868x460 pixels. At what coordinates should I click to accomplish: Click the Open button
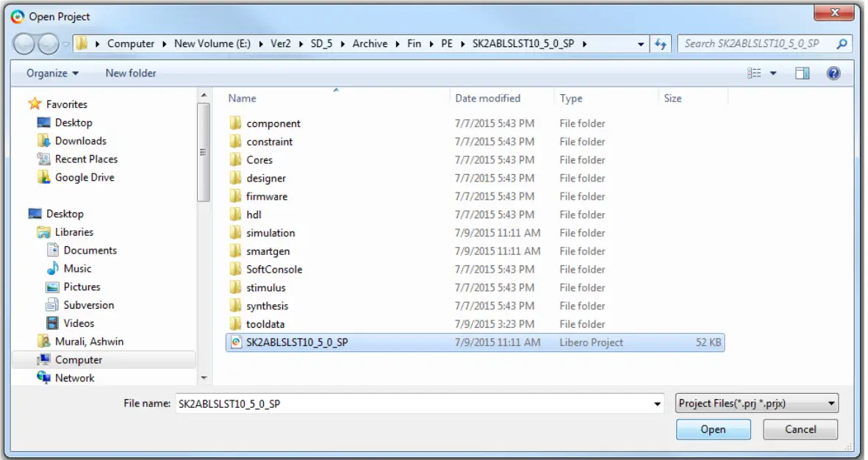[713, 430]
